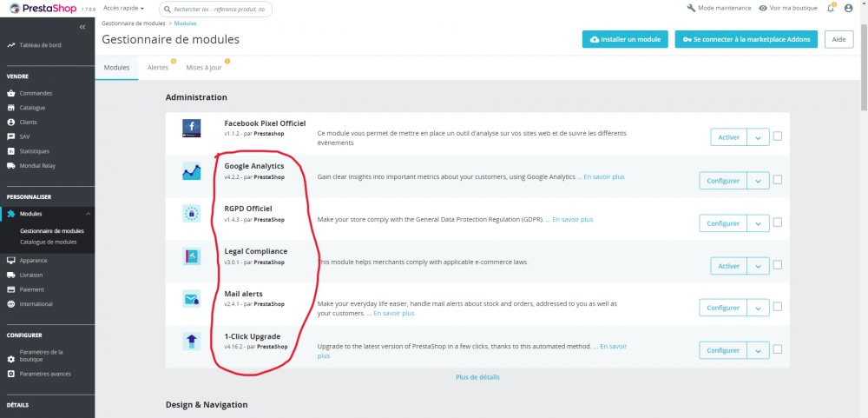868x418 pixels.
Task: Click the Legal Compliance module icon
Action: tap(192, 256)
